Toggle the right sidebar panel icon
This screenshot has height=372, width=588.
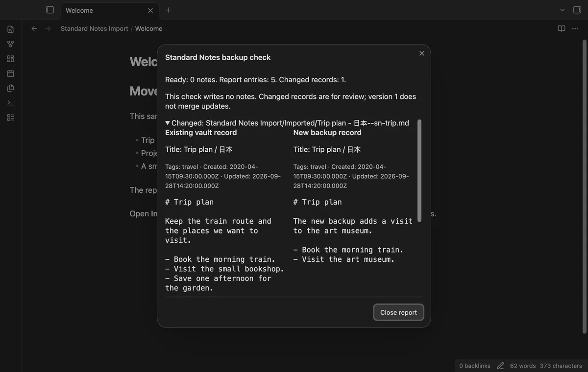(x=577, y=10)
